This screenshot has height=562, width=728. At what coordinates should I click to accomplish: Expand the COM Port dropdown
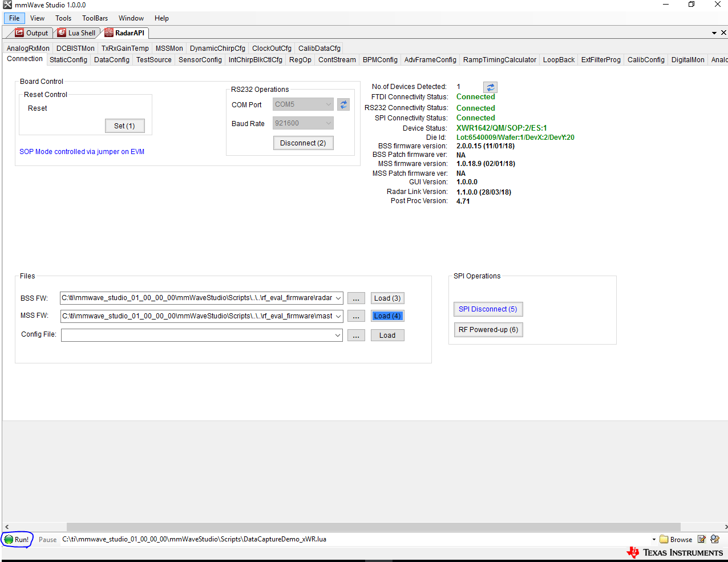329,104
